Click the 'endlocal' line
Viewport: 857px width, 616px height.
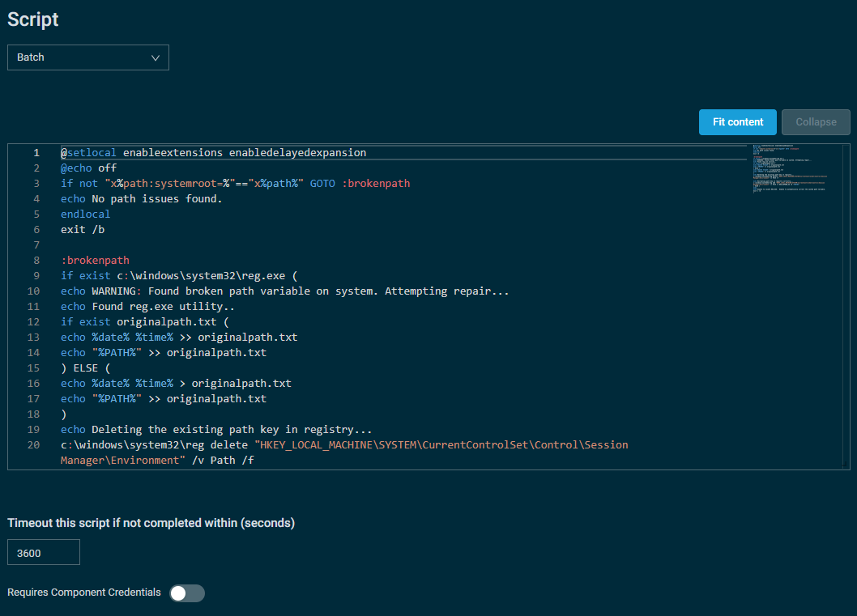[85, 214]
